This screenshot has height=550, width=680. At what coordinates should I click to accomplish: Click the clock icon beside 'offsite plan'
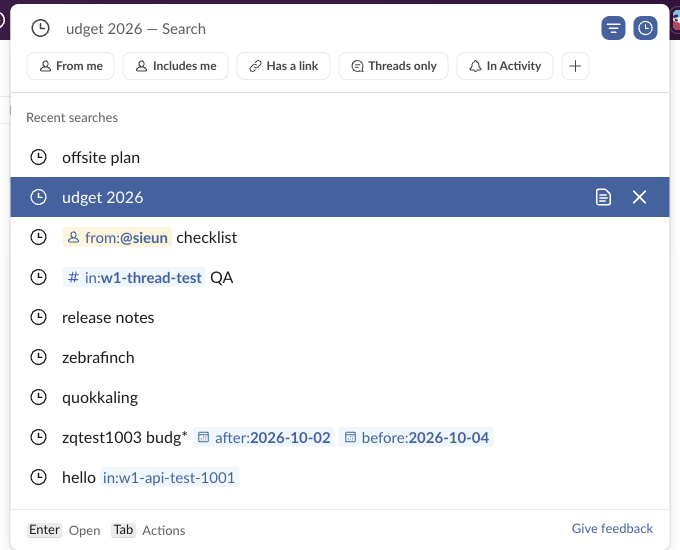[39, 157]
